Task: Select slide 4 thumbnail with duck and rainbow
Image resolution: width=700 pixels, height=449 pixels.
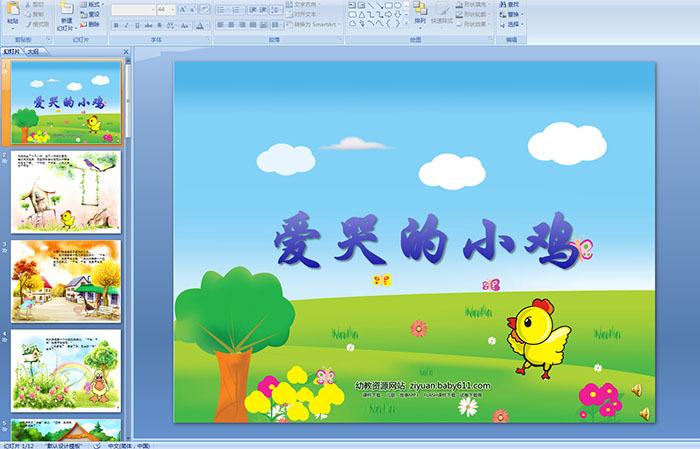Action: [66, 370]
